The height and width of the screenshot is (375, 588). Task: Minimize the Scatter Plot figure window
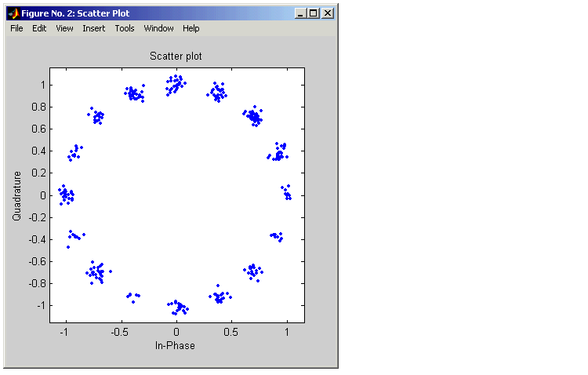click(300, 13)
